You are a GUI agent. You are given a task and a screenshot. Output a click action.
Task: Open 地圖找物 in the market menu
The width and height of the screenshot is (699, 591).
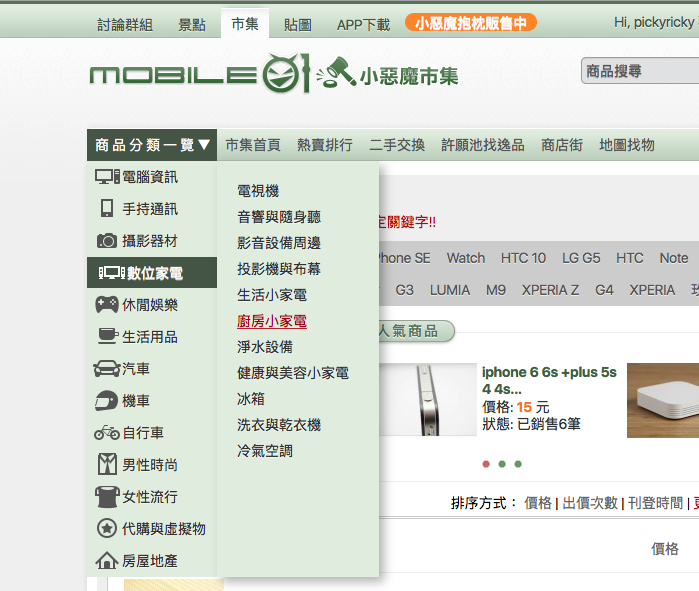(x=626, y=145)
